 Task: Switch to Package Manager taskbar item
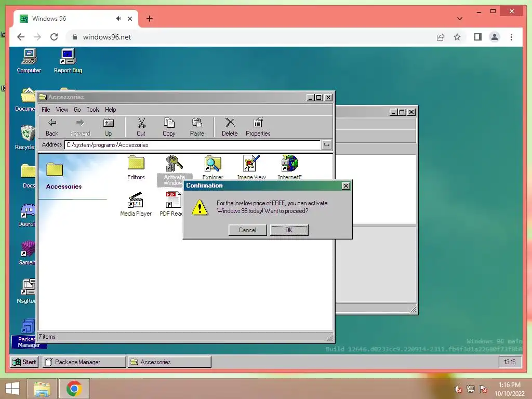(x=84, y=362)
